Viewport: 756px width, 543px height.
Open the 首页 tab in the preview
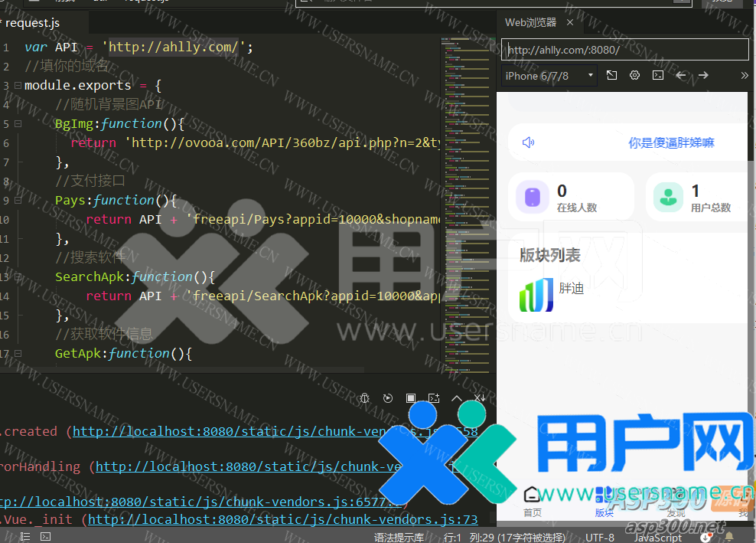click(x=533, y=502)
